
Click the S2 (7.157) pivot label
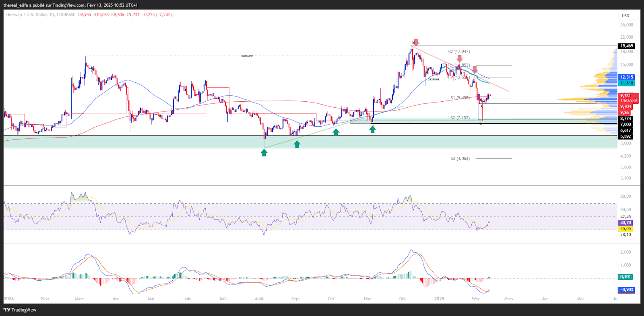coord(460,118)
